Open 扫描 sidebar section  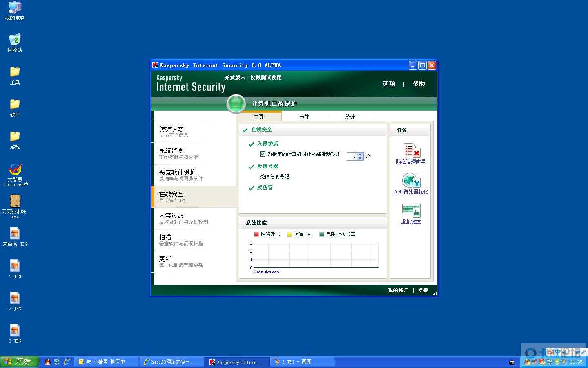point(195,240)
